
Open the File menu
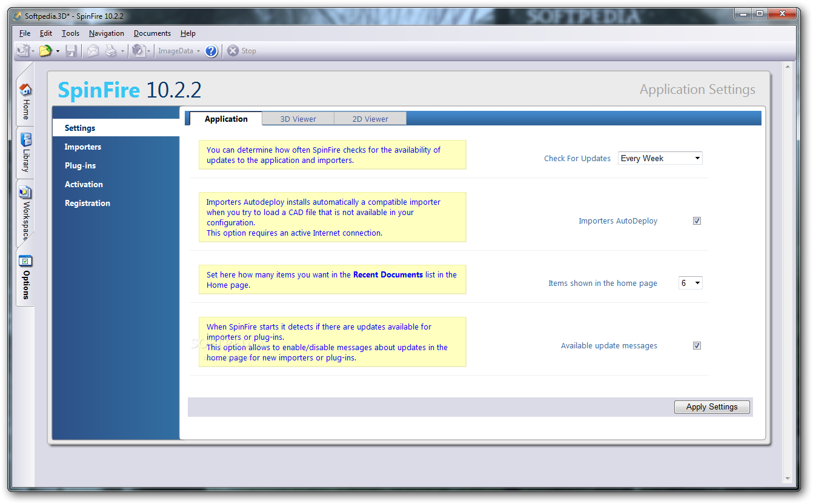[25, 33]
